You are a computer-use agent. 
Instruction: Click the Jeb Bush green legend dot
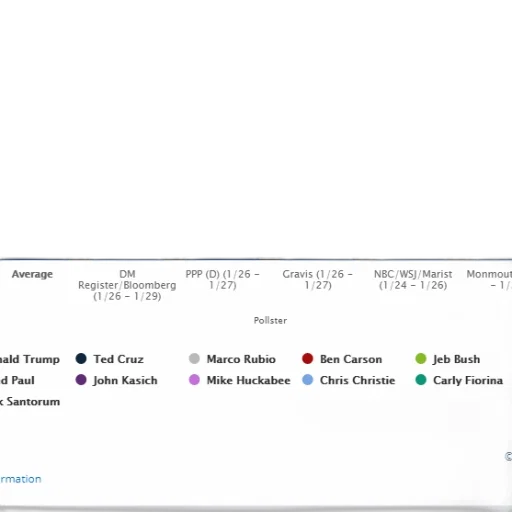point(421,359)
